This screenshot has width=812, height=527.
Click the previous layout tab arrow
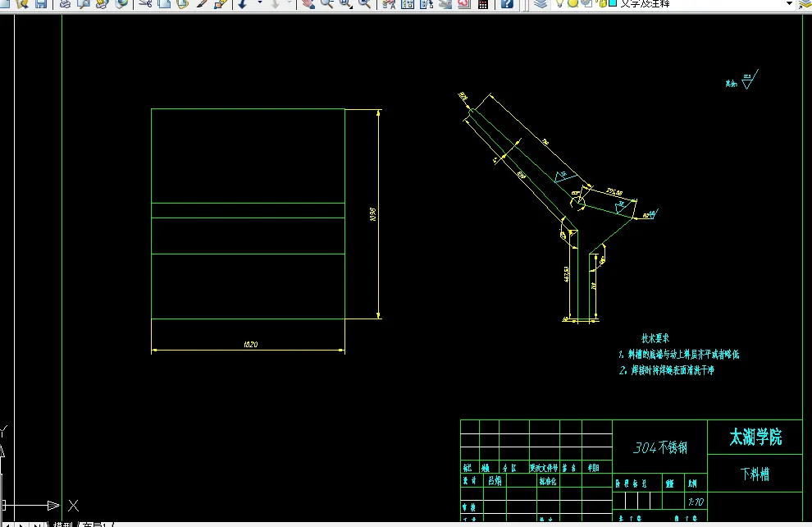[x=9, y=525]
